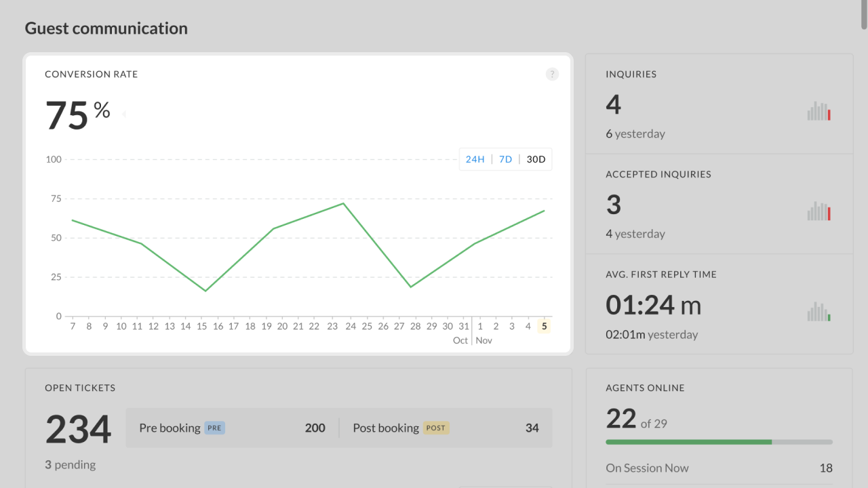Click the 234 open tickets number
868x488 pixels.
click(x=79, y=430)
